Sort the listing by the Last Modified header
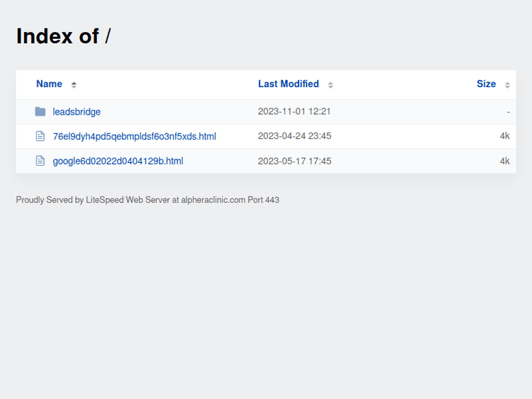Image resolution: width=532 pixels, height=399 pixels. [x=288, y=84]
